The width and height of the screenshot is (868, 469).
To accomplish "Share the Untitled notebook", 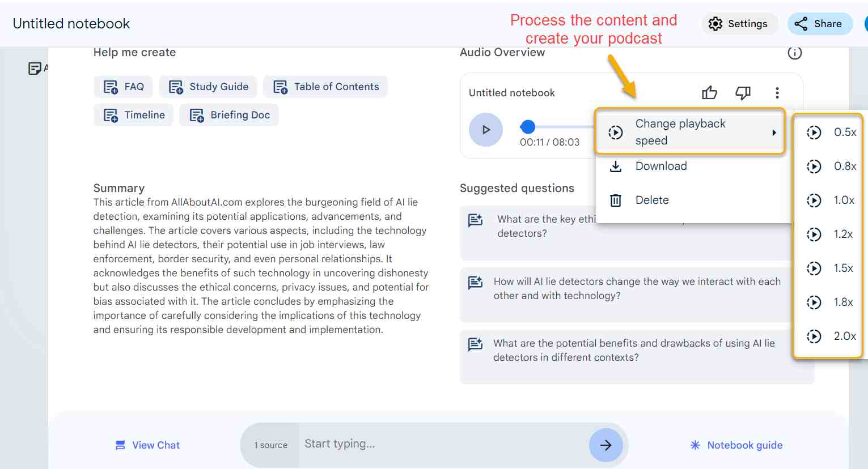I will pos(820,24).
